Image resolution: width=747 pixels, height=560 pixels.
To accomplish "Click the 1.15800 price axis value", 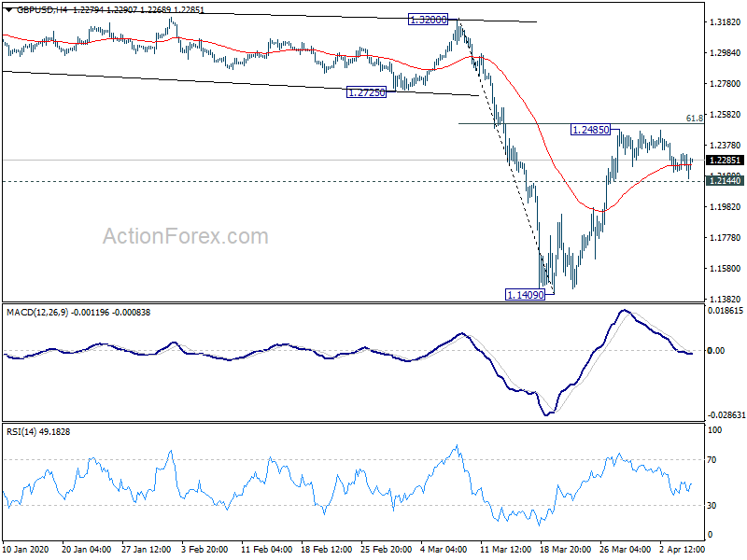I will pyautogui.click(x=726, y=269).
